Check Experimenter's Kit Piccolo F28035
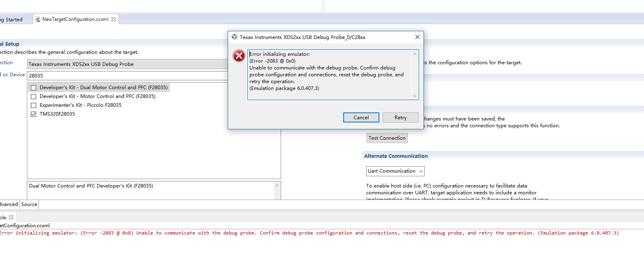644x259 pixels. [x=33, y=105]
